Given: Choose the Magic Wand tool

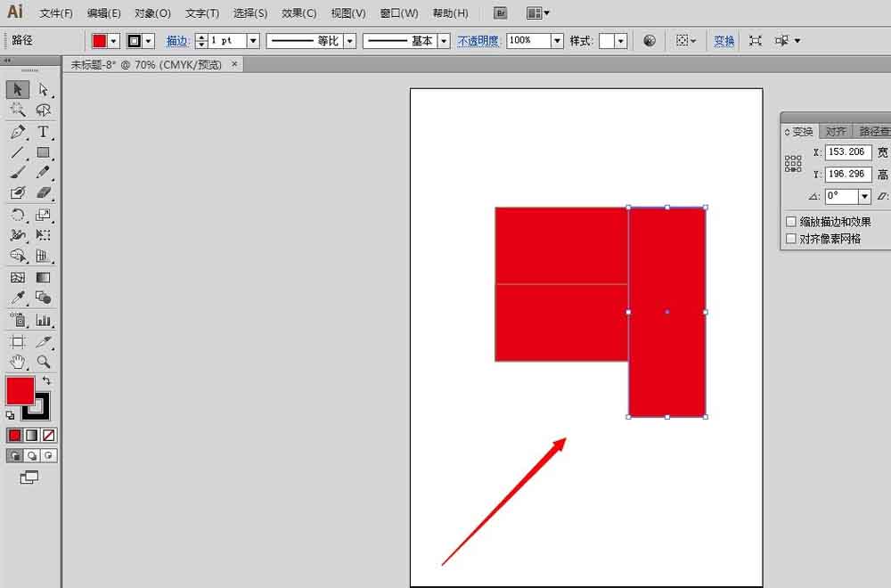Looking at the screenshot, I should (x=18, y=110).
